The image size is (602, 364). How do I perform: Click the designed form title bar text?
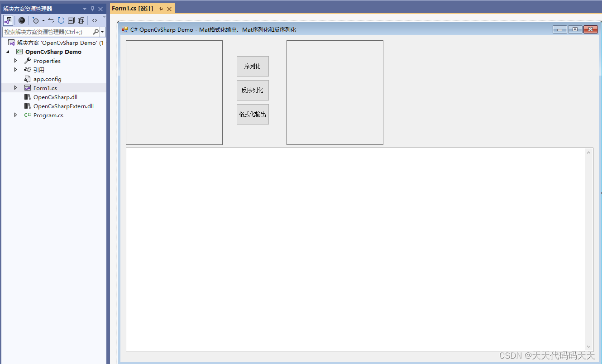213,30
